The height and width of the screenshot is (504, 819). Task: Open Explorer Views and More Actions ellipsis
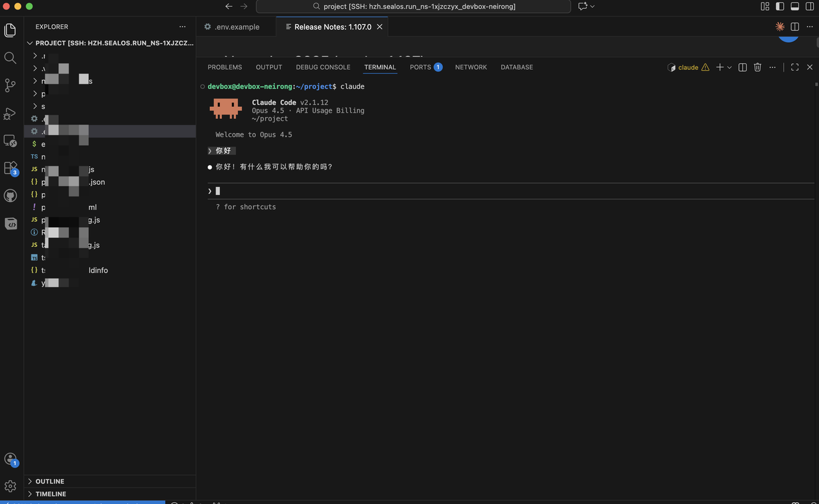tap(182, 27)
